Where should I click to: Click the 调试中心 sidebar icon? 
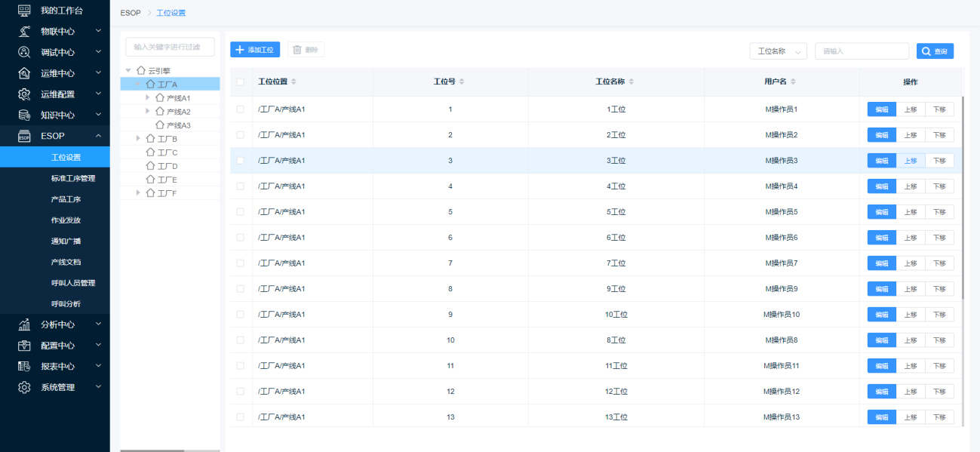(24, 53)
